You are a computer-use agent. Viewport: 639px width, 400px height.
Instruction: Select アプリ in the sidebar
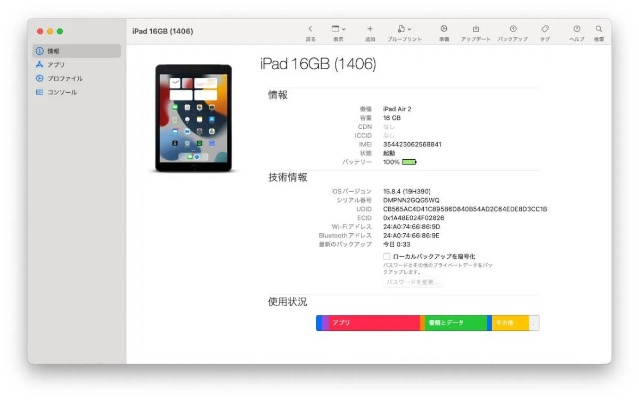click(77, 65)
